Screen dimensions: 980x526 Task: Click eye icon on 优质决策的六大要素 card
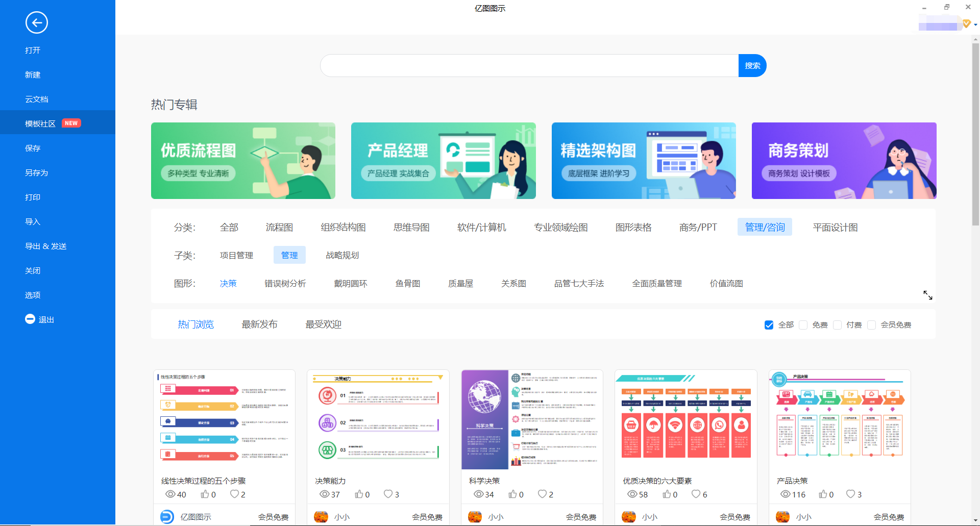pos(632,494)
